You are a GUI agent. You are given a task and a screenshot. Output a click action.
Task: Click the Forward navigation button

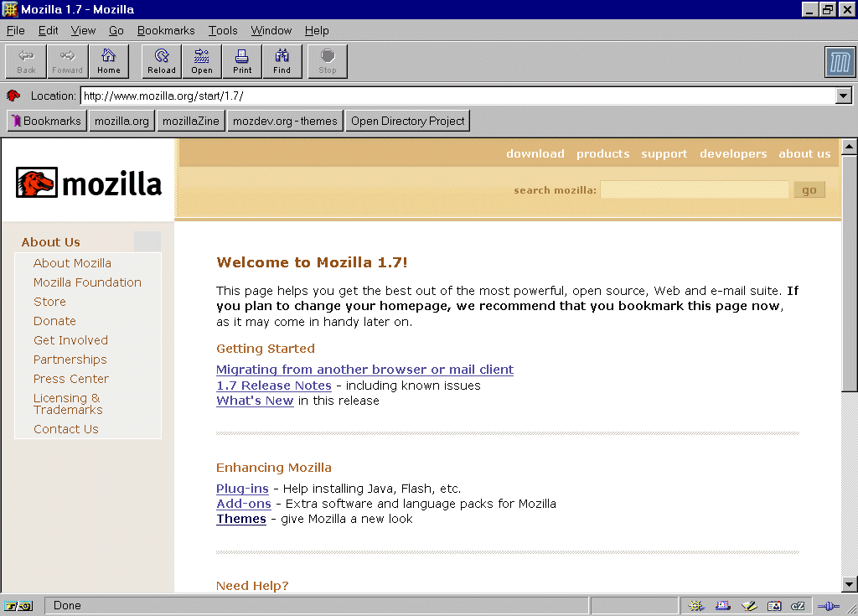click(x=67, y=61)
